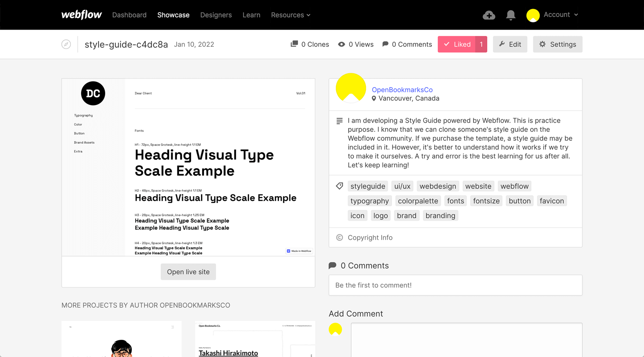The image size is (644, 357).
Task: Select the branding tag
Action: click(440, 215)
